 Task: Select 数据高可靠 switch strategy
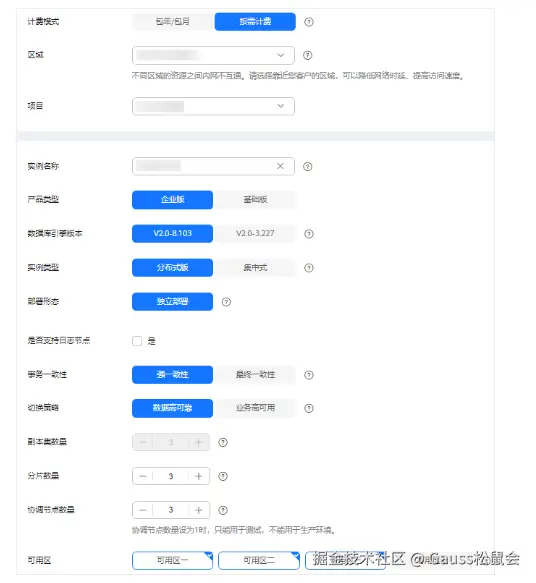pyautogui.click(x=172, y=408)
